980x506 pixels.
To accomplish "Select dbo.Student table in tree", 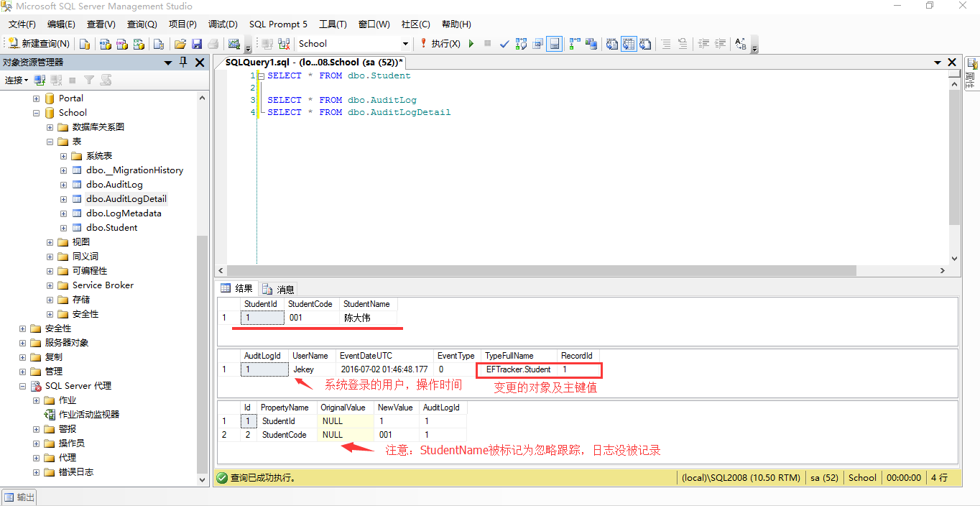I will pyautogui.click(x=111, y=228).
